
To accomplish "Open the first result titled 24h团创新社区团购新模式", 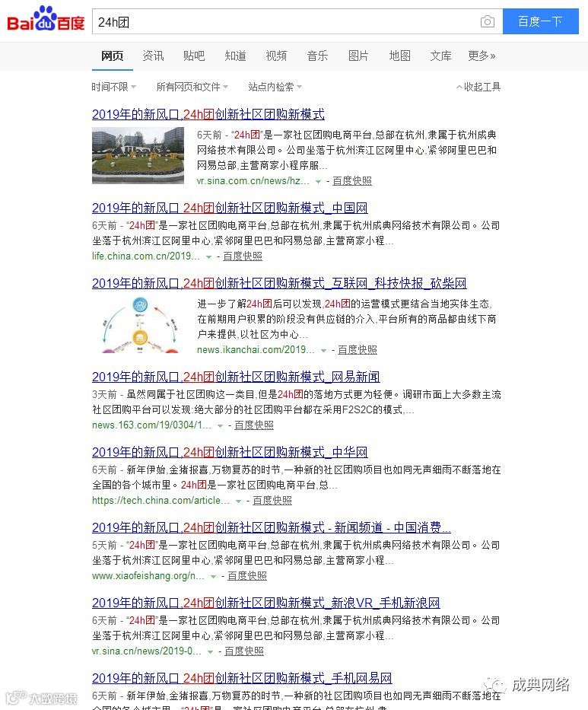I will (208, 114).
